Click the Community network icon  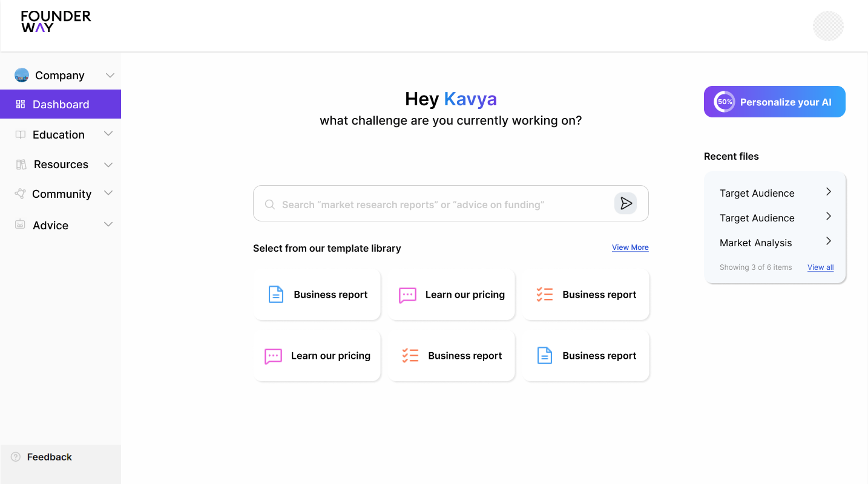[20, 194]
